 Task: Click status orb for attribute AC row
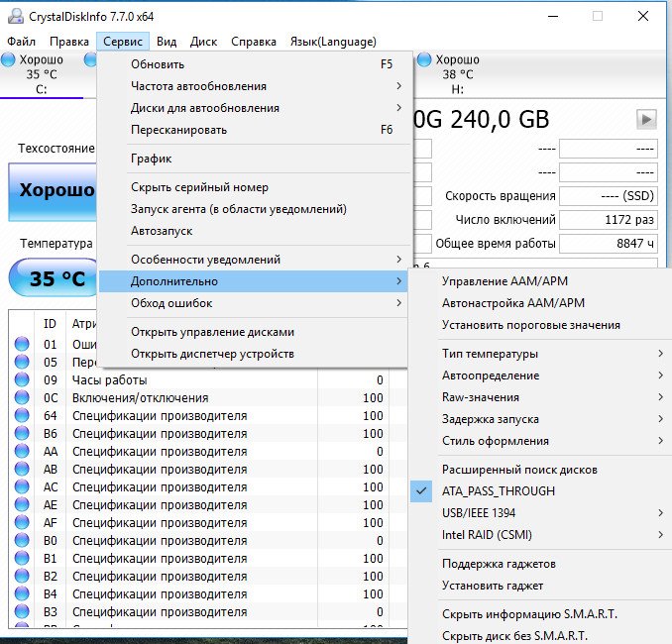22,486
